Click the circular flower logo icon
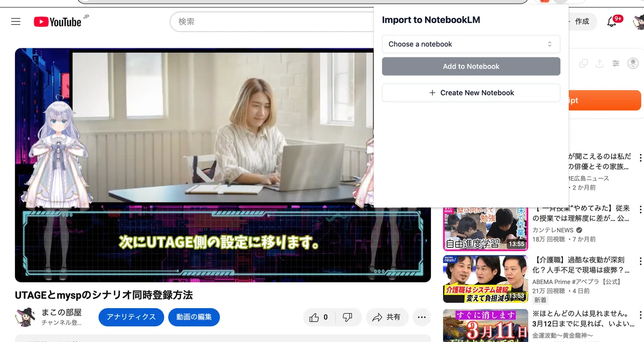The image size is (644, 342). click(632, 63)
